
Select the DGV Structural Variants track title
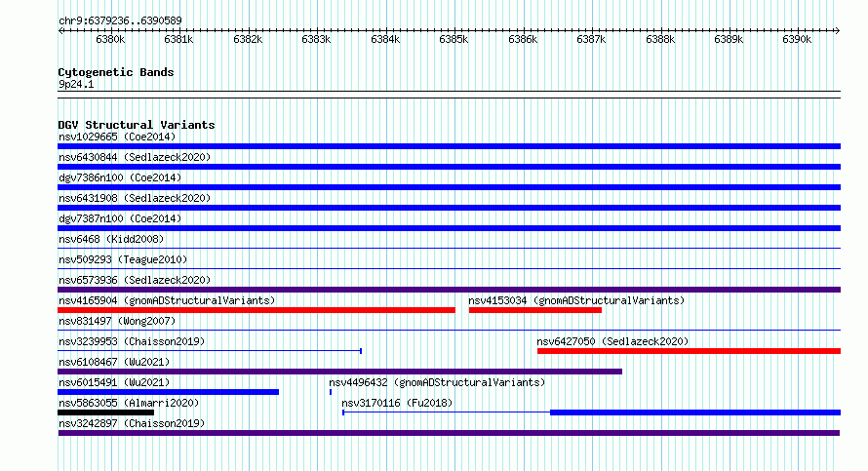tap(137, 125)
